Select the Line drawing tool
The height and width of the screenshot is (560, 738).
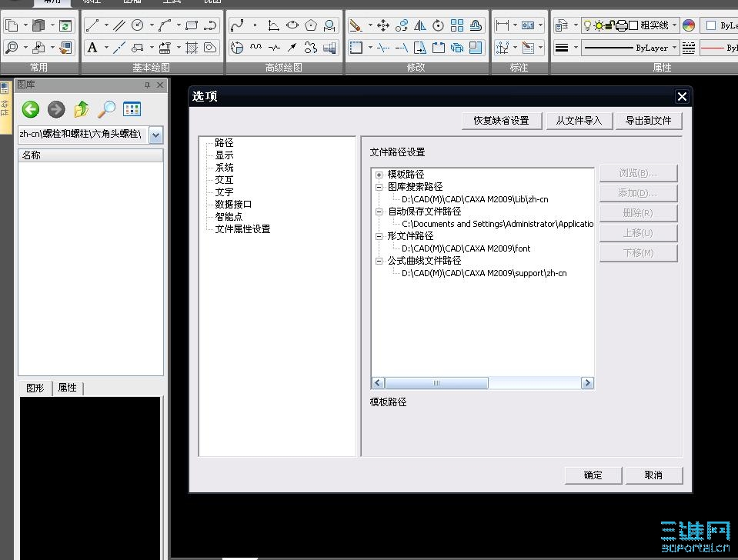(92, 25)
